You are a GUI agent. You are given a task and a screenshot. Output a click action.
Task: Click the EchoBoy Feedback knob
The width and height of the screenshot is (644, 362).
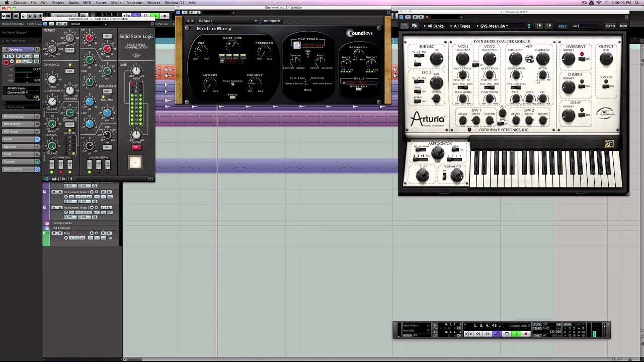(x=264, y=51)
